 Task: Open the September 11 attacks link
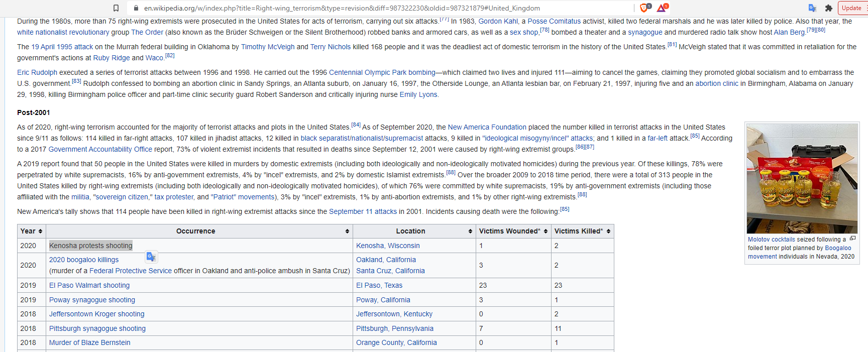(x=363, y=211)
